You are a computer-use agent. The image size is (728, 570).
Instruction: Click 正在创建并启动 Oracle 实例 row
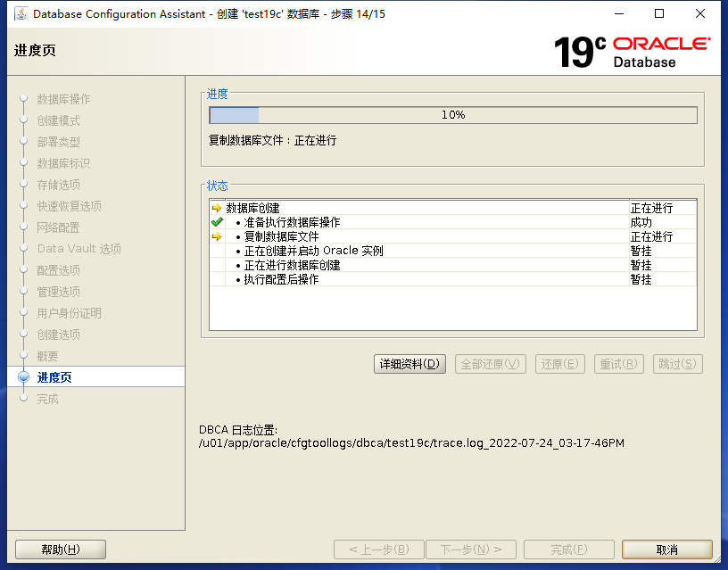point(453,251)
